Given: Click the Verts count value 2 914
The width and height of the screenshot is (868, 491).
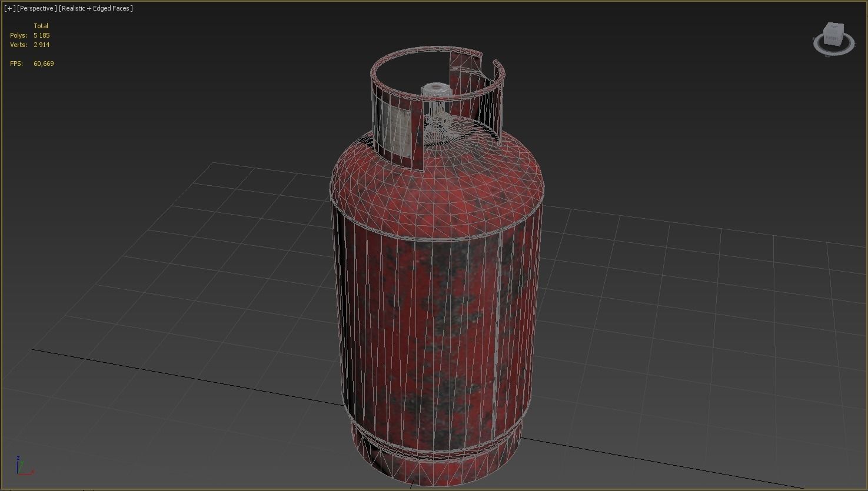Looking at the screenshot, I should pyautogui.click(x=42, y=45).
